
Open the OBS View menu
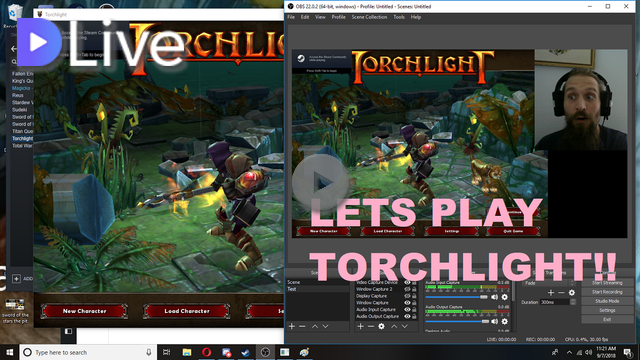[x=320, y=17]
